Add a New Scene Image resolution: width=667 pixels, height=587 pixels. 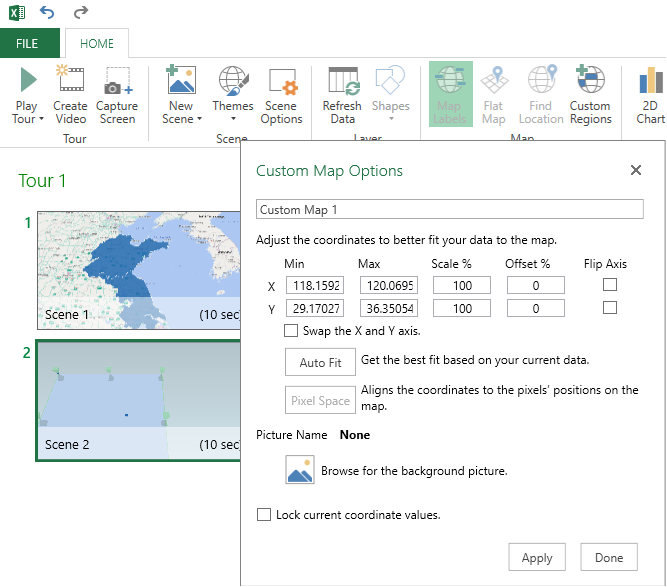coord(181,80)
